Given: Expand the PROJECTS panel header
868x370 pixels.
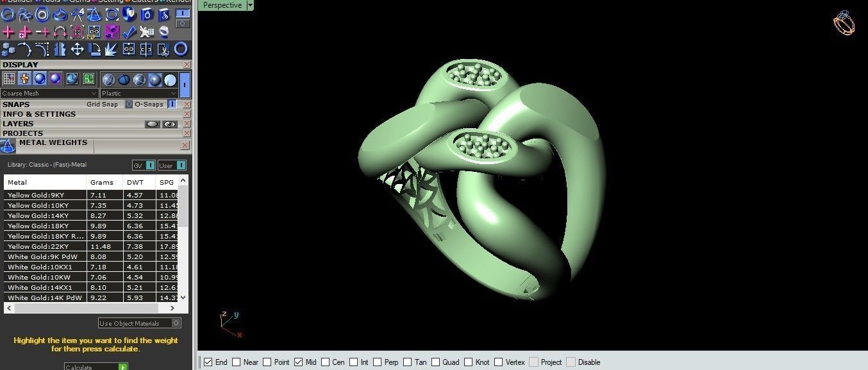Looking at the screenshot, I should click(22, 133).
